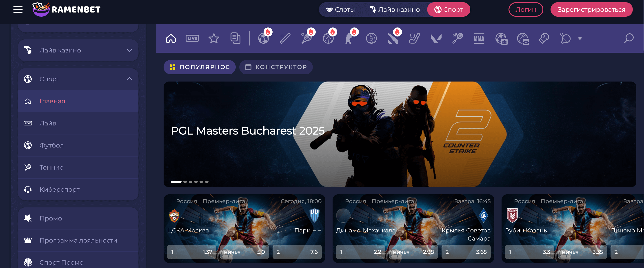
Task: Click the Зарегистрироваться button
Action: 591,9
